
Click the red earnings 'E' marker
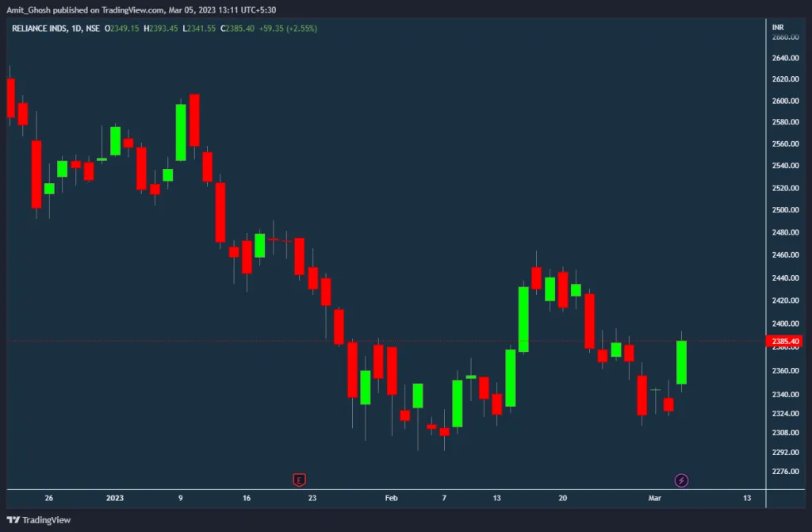(299, 480)
